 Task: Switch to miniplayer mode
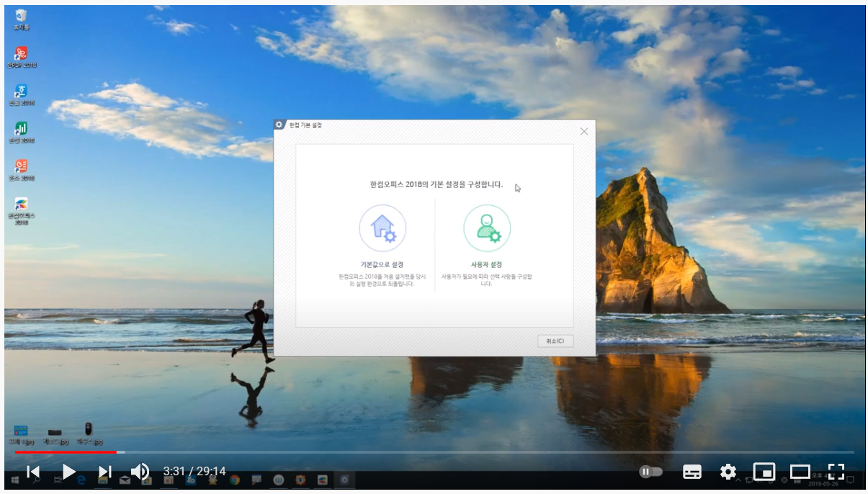click(x=764, y=472)
